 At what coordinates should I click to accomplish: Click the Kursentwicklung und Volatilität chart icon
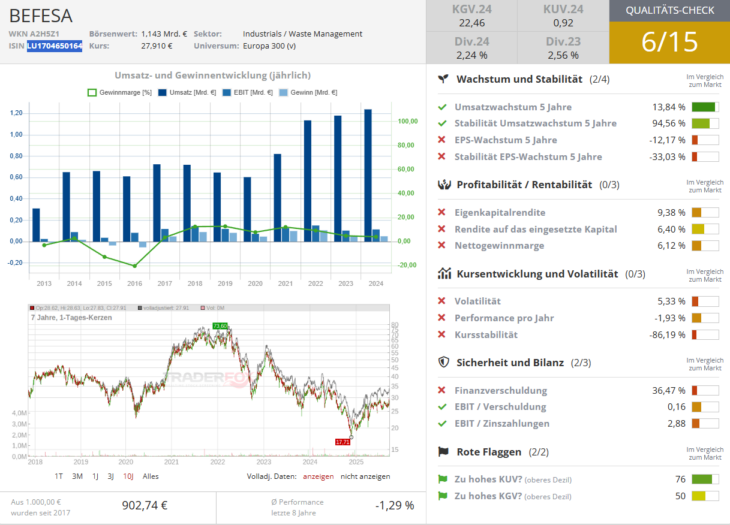point(444,274)
